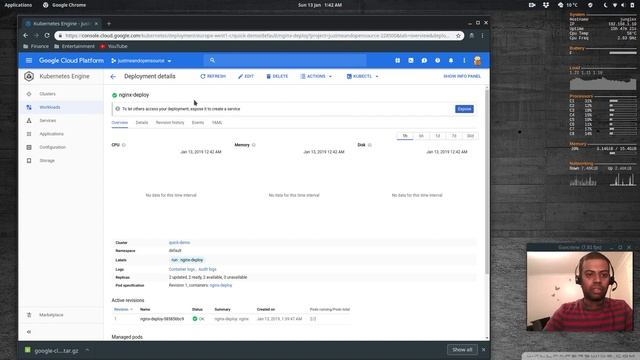Open the notifications bell icon
The image size is (640, 360).
click(451, 60)
